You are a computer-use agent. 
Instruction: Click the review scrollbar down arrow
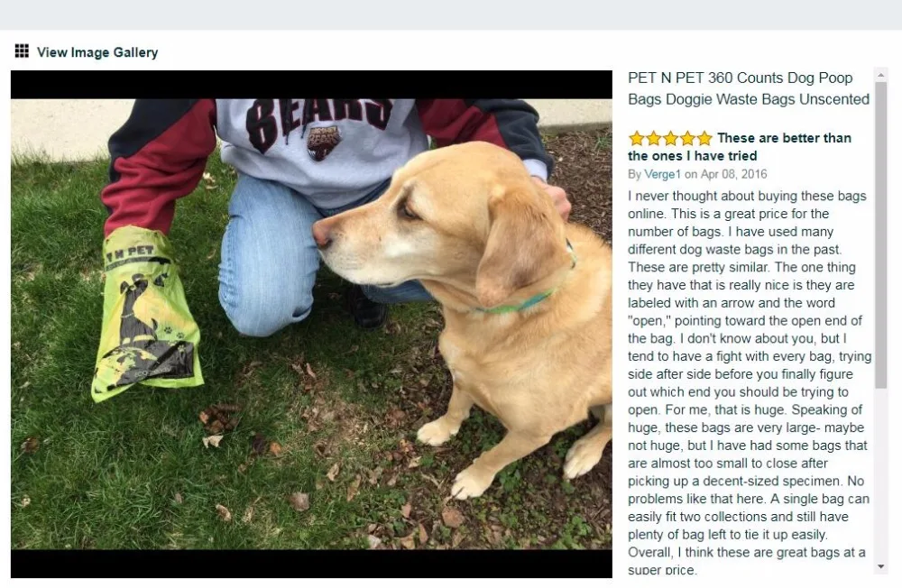pyautogui.click(x=880, y=566)
